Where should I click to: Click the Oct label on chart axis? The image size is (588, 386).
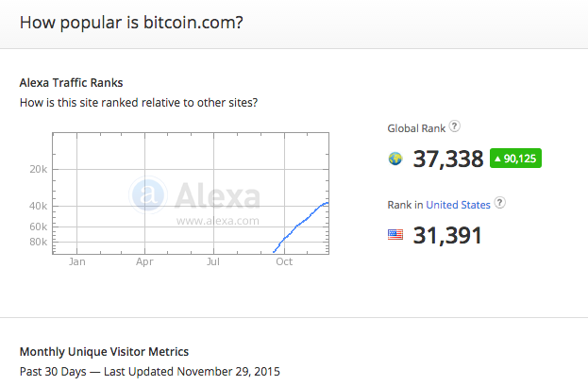[x=284, y=261]
